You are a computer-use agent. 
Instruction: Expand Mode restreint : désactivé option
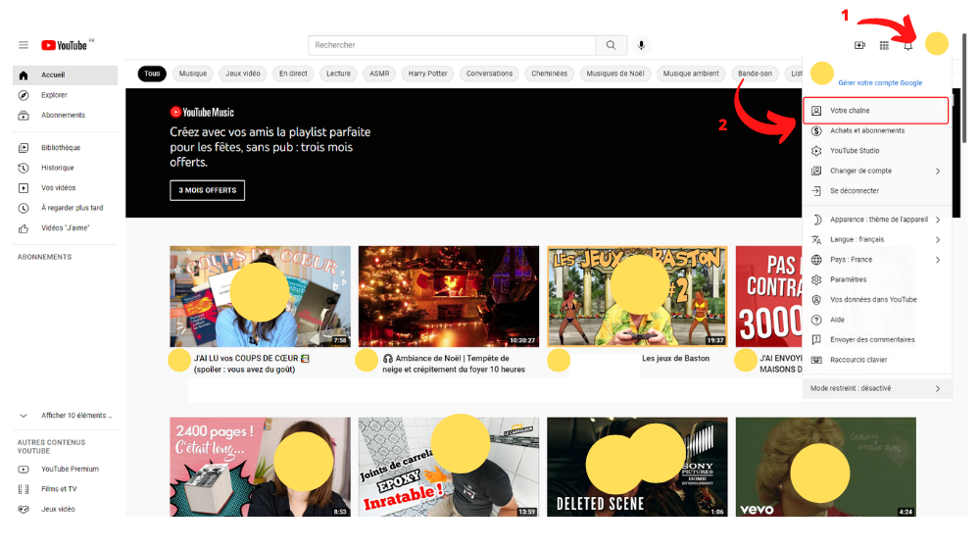(x=876, y=388)
